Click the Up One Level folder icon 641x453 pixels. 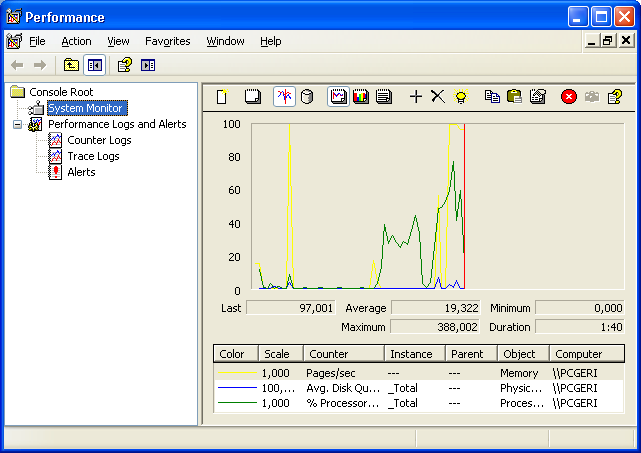click(x=71, y=65)
